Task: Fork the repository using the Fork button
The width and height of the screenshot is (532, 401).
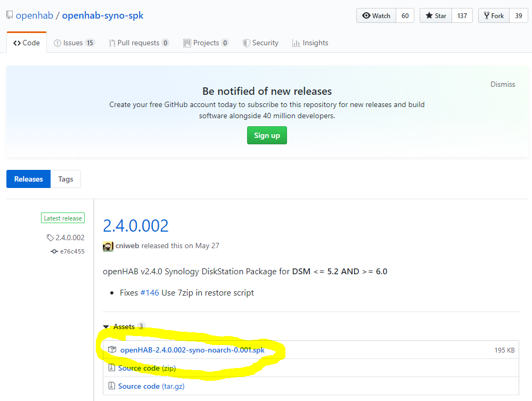Action: coord(494,16)
